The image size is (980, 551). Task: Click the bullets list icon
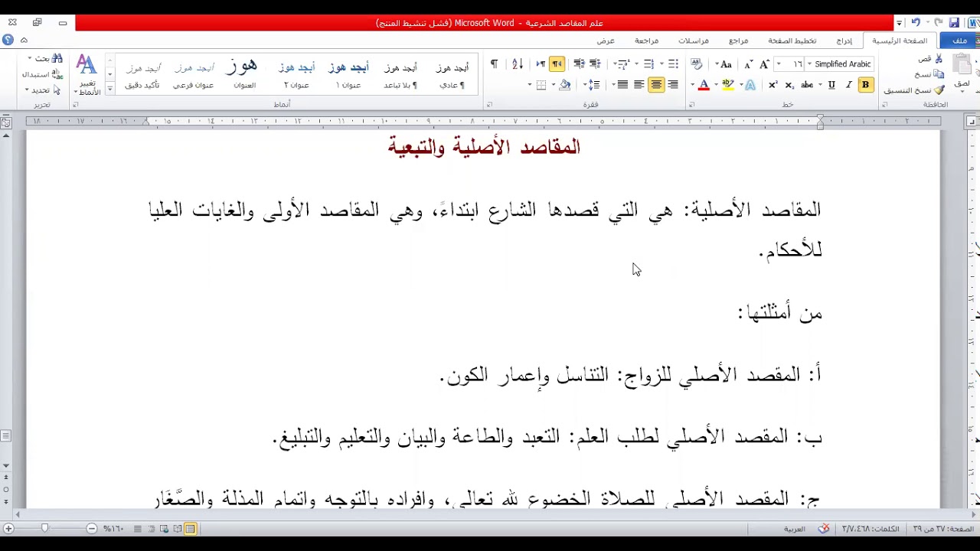point(673,64)
